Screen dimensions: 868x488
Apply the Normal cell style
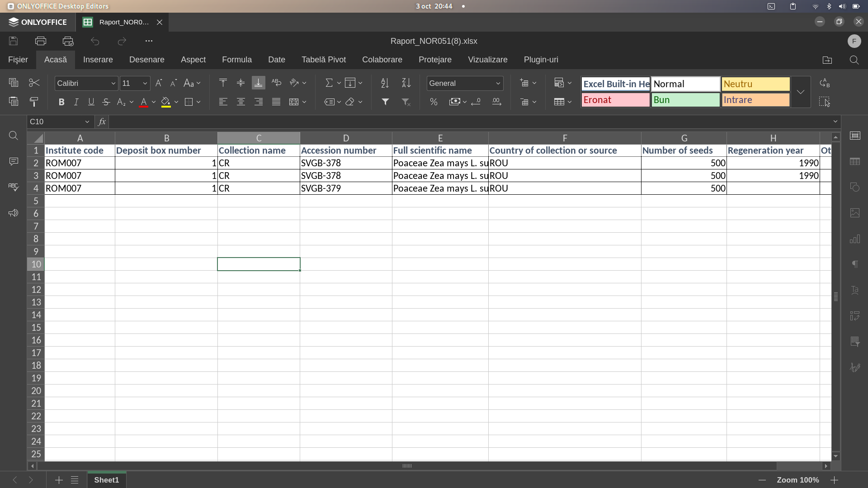click(685, 84)
